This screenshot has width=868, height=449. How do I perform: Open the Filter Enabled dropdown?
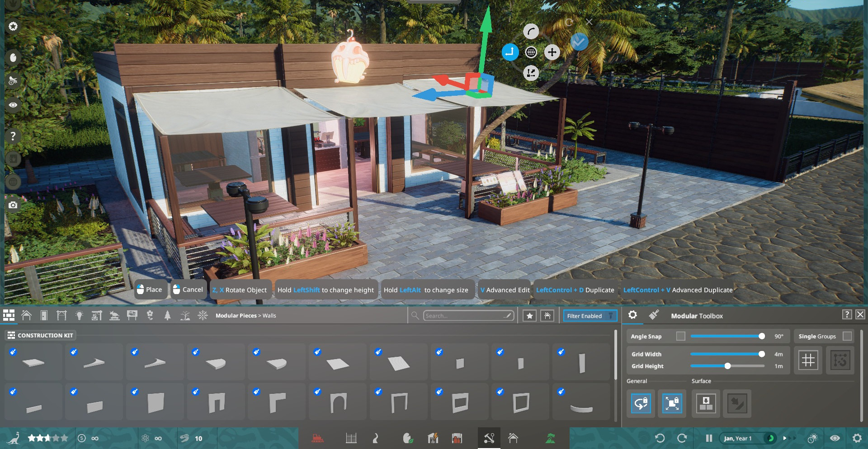pos(590,316)
